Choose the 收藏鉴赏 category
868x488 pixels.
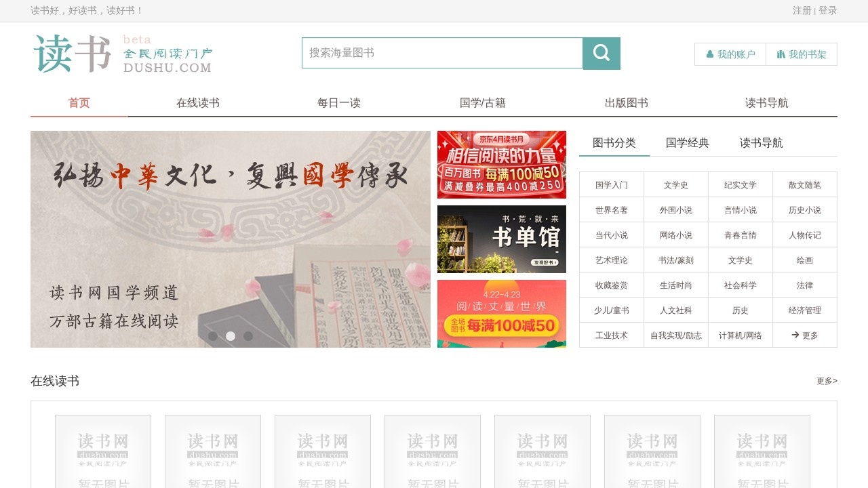pyautogui.click(x=612, y=285)
